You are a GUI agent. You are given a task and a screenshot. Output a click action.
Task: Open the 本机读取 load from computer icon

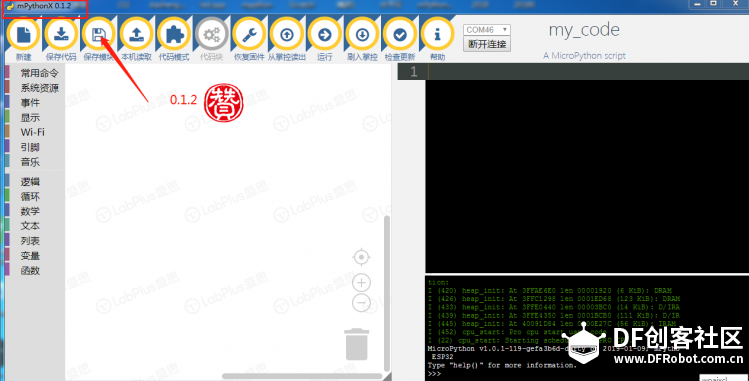tap(137, 34)
